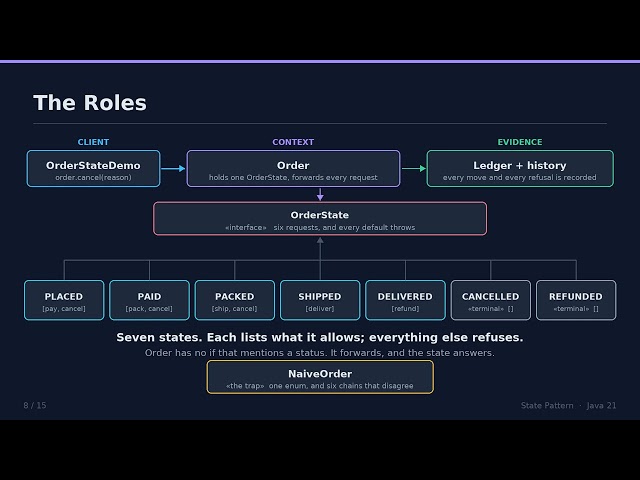Click the PAID state box
640x480 pixels.
tap(149, 300)
